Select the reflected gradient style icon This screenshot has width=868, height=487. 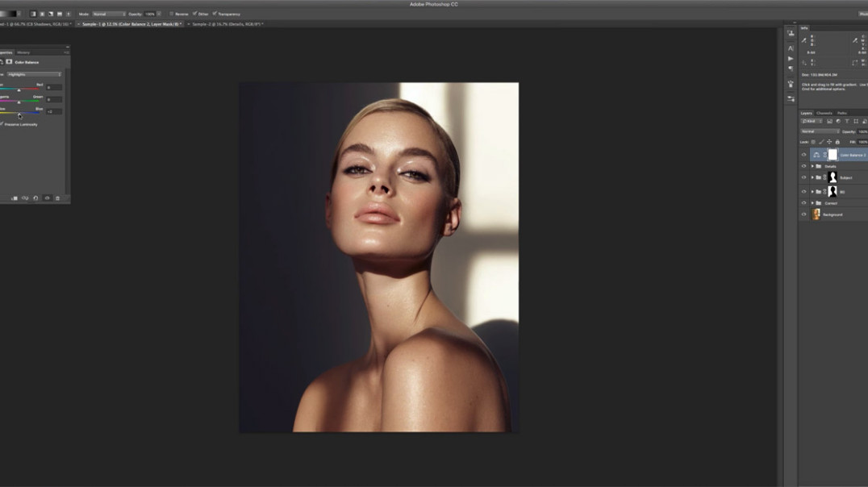pyautogui.click(x=59, y=14)
